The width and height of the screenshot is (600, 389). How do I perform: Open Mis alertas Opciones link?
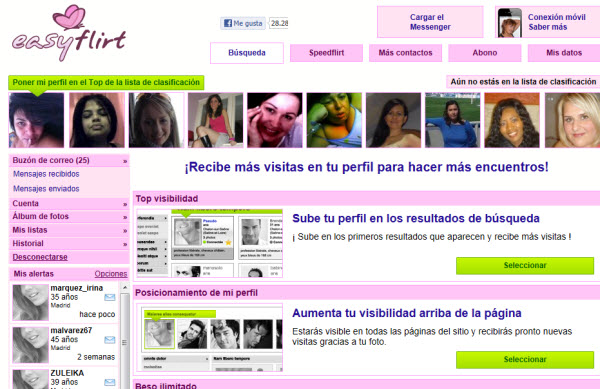(x=111, y=274)
